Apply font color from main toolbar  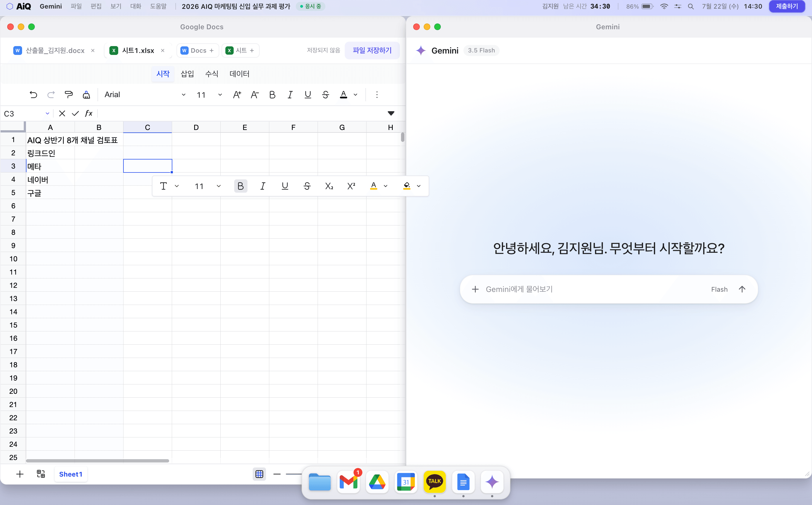343,95
